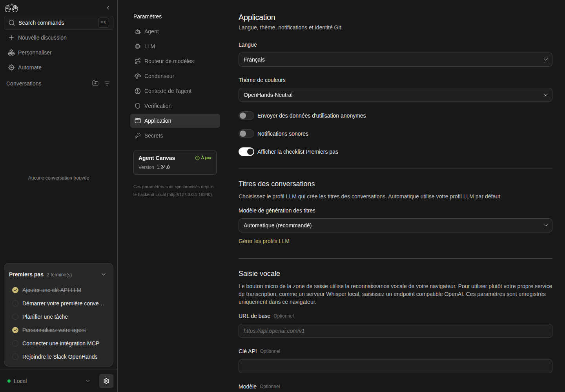Click the URL de base field
The image size is (565, 392).
(x=395, y=331)
